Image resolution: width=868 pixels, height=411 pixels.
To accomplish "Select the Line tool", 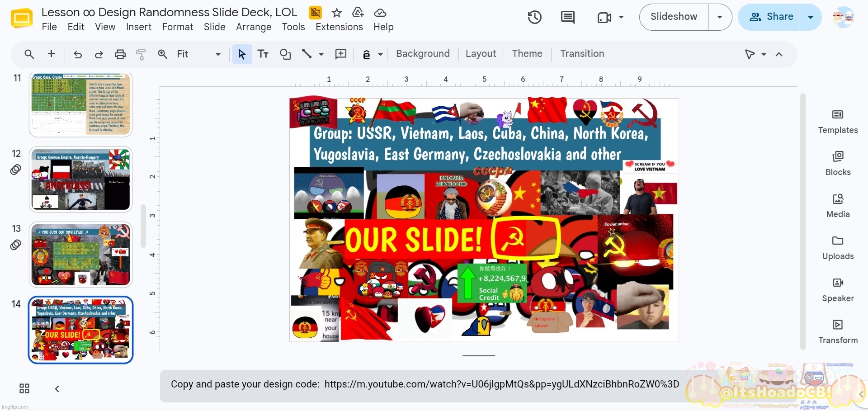I will [307, 54].
